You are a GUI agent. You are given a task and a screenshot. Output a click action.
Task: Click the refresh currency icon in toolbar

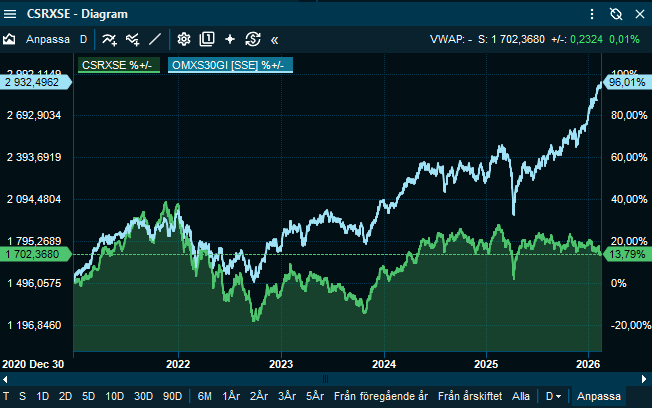[x=253, y=40]
